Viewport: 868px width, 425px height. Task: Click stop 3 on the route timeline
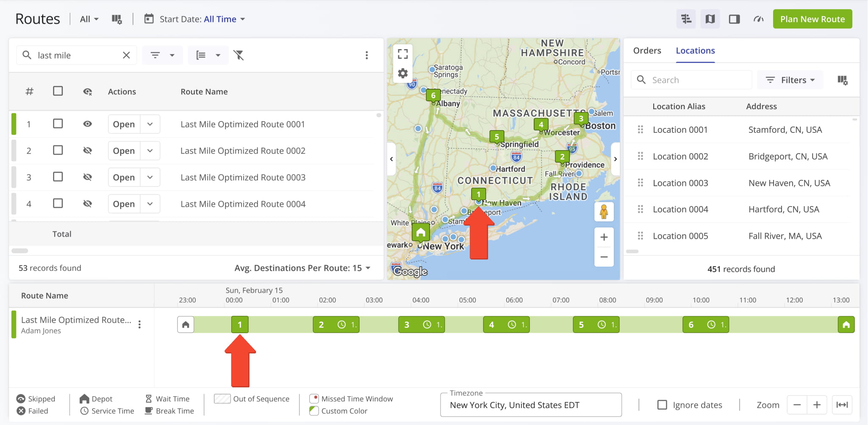click(x=407, y=325)
